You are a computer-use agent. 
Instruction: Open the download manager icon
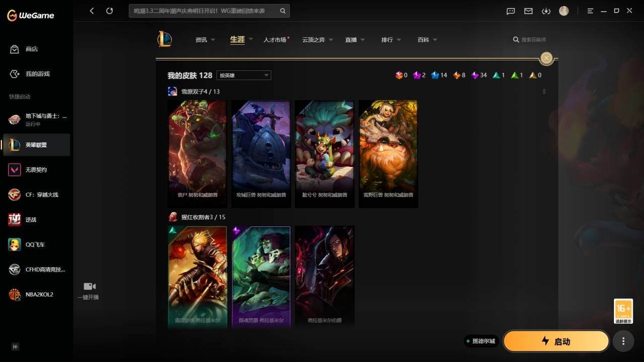(546, 11)
